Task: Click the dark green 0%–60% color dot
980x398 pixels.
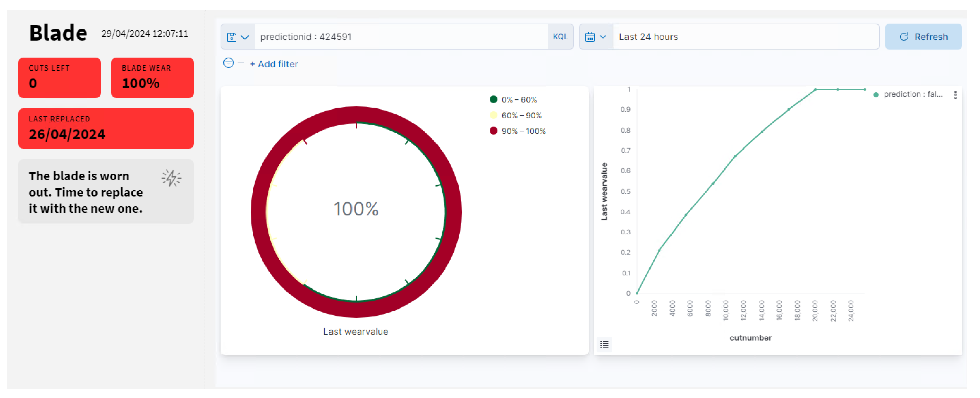Action: pyautogui.click(x=493, y=99)
